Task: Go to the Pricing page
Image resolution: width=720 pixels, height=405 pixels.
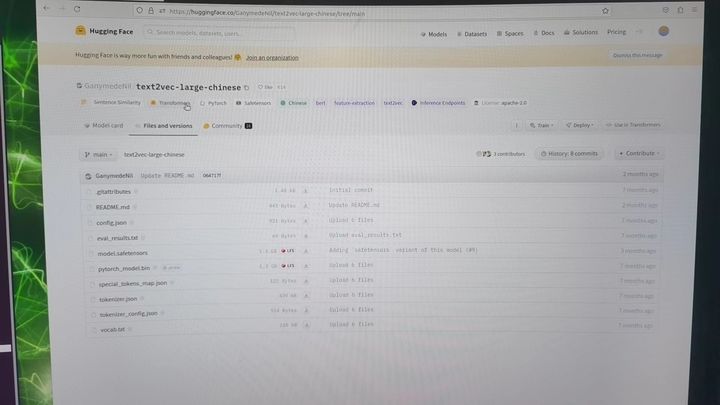Action: [616, 32]
